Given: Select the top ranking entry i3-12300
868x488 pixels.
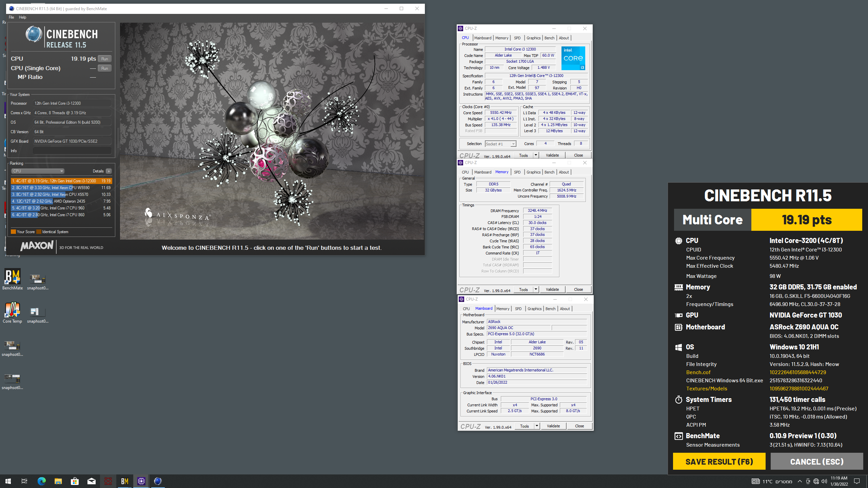Looking at the screenshot, I should click(61, 181).
